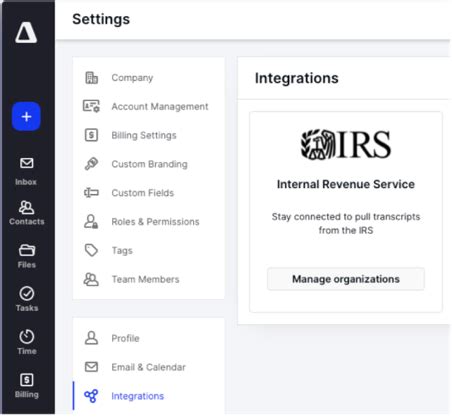Click the Tags label icon
The width and height of the screenshot is (452, 417).
tap(91, 250)
